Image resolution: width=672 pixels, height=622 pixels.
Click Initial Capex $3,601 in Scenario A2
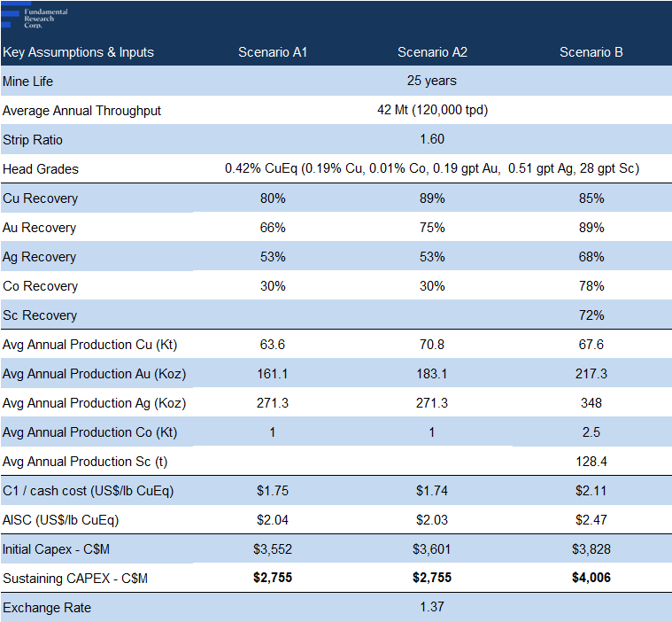pyautogui.click(x=432, y=549)
